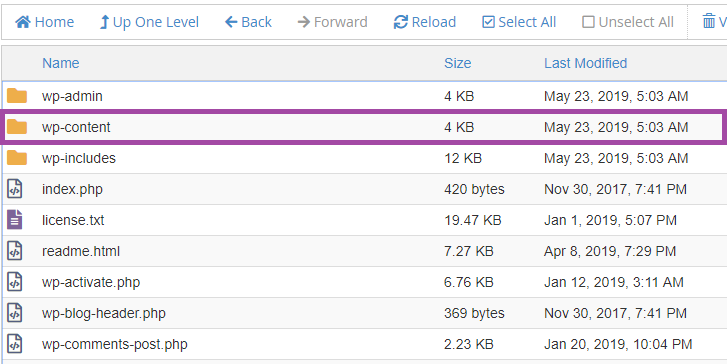Click the Up One Level arrow icon

click(x=104, y=22)
